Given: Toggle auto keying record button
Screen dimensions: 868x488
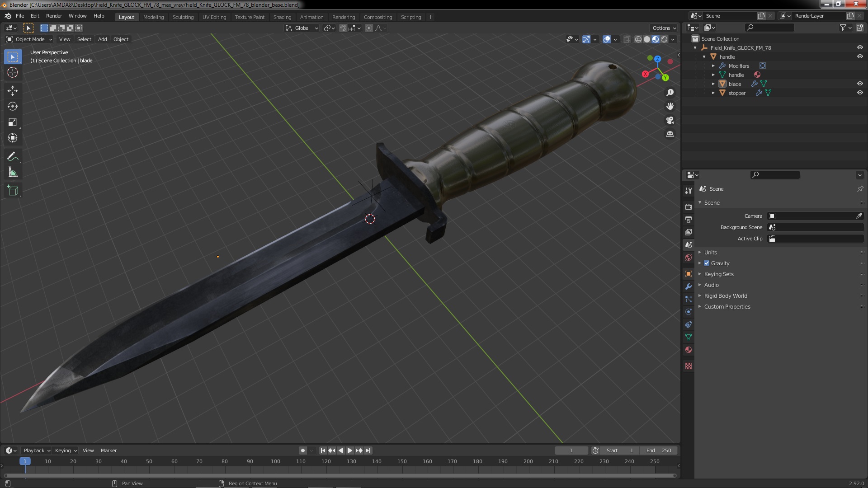Looking at the screenshot, I should pos(303,450).
